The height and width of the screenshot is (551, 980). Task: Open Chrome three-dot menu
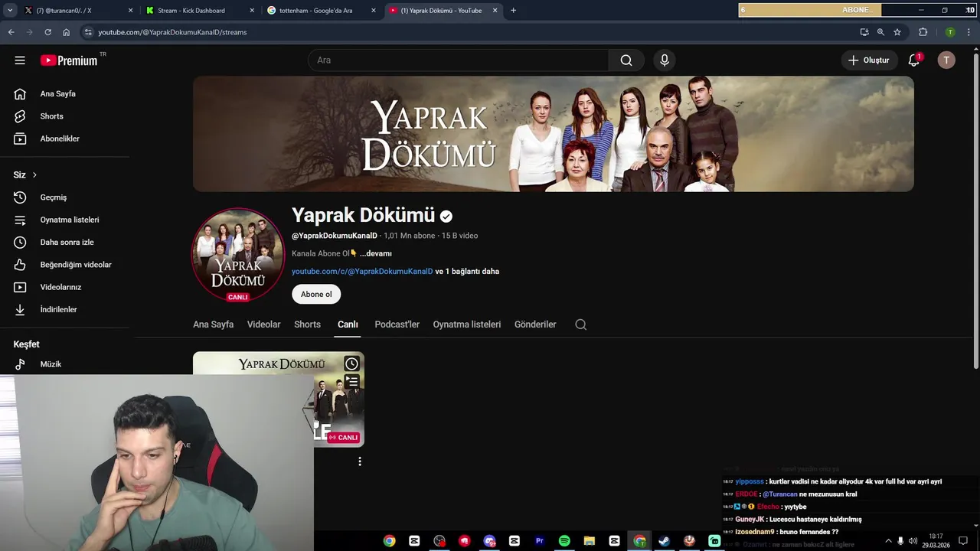969,32
